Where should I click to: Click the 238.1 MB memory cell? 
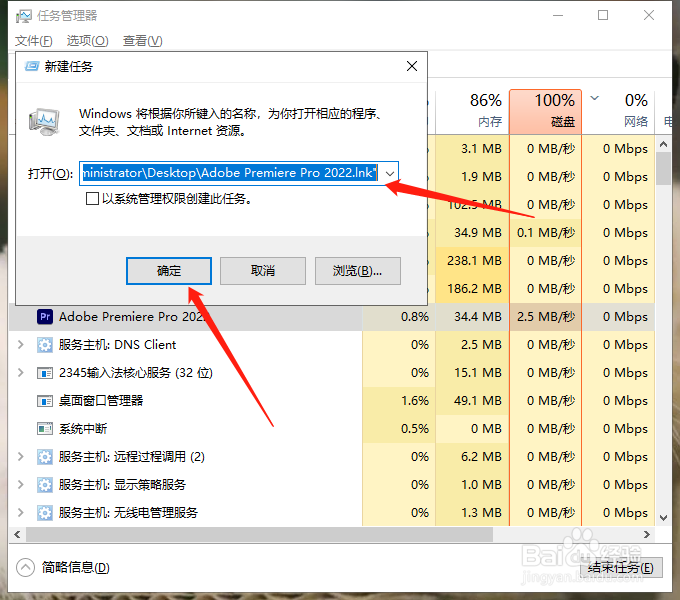pyautogui.click(x=472, y=261)
